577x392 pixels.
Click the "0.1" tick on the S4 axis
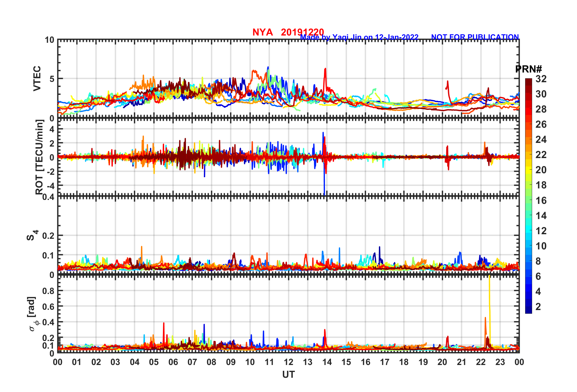(x=49, y=255)
